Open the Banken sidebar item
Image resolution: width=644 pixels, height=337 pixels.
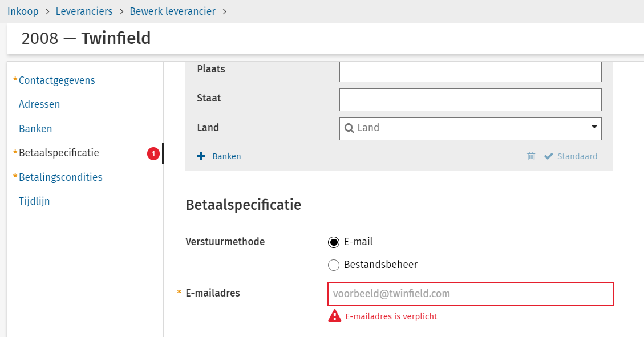coord(35,129)
